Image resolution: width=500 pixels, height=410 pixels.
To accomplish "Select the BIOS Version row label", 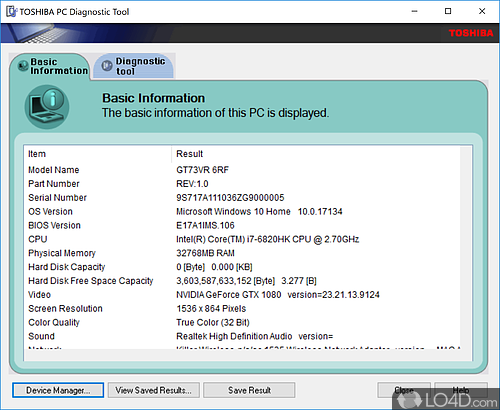I will point(54,225).
